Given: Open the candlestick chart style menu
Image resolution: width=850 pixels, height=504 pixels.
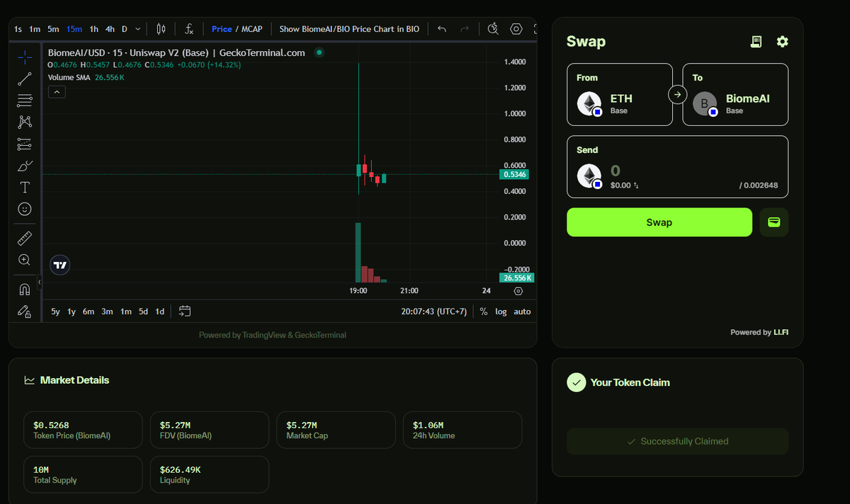Looking at the screenshot, I should click(x=161, y=29).
